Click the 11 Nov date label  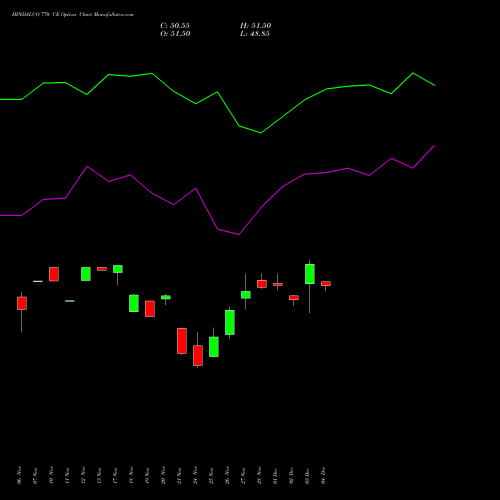(x=67, y=475)
